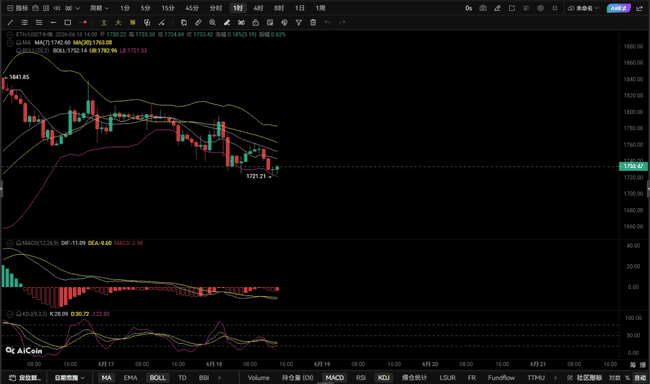Redo the last drawing action
The width and height of the screenshot is (650, 384).
coord(342,22)
